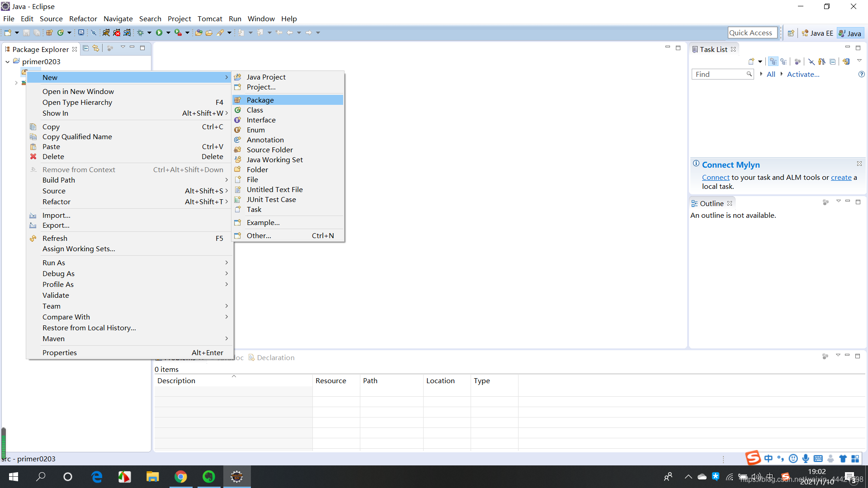The height and width of the screenshot is (488, 868).
Task: Toggle Link with Editor in Package Explorer
Action: (96, 48)
